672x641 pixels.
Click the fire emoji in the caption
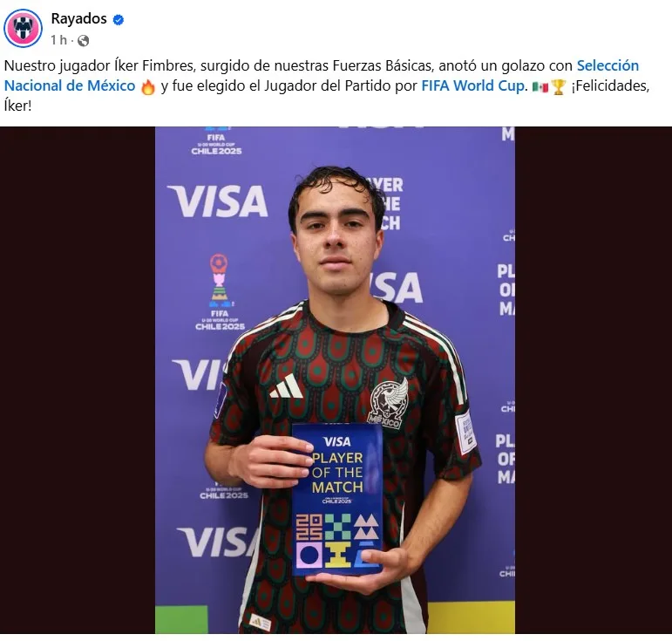click(148, 86)
